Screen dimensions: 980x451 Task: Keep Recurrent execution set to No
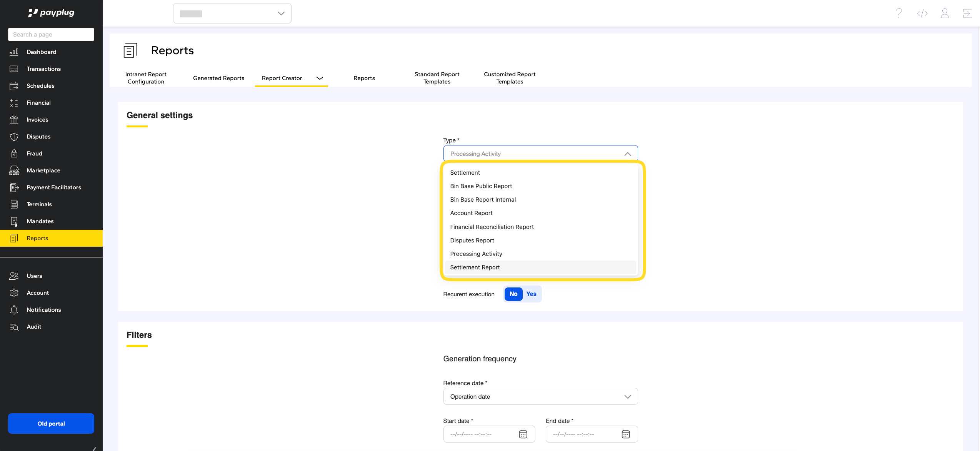tap(513, 294)
